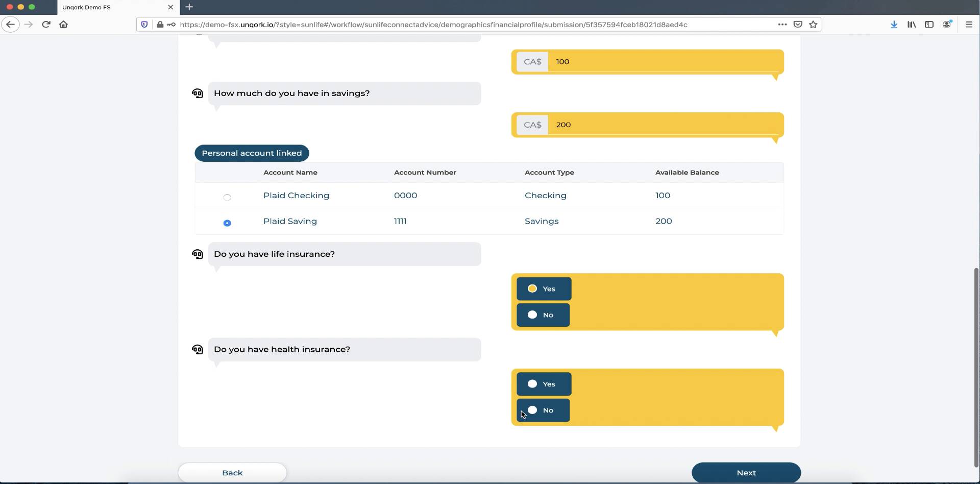Viewport: 980px width, 484px height.
Task: Click the available balance 100 table cell
Action: pos(663,196)
